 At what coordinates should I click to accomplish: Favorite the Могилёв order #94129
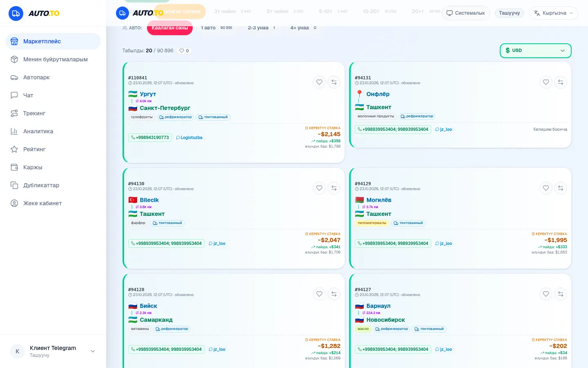[546, 188]
